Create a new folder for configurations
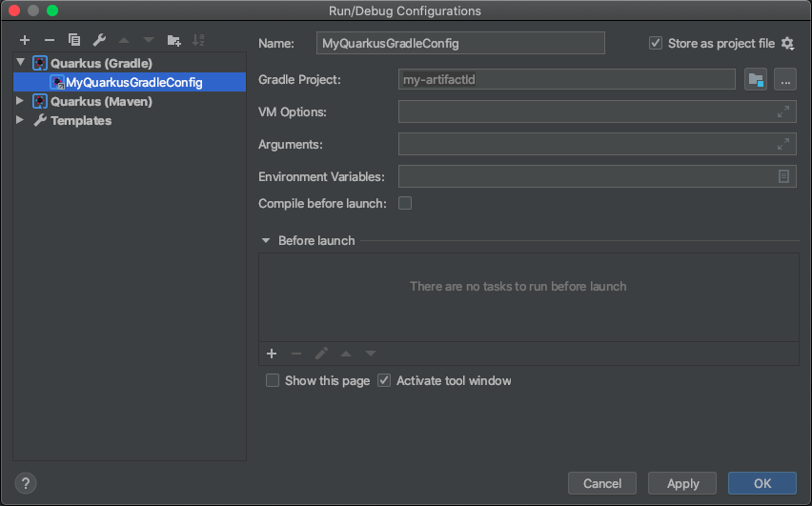The height and width of the screenshot is (506, 812). pyautogui.click(x=174, y=40)
